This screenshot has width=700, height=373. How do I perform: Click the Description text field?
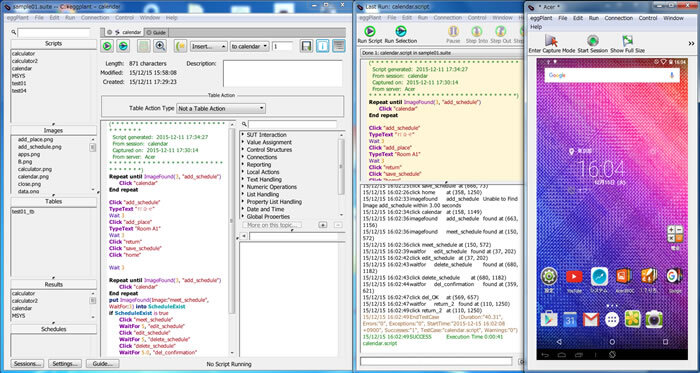click(282, 73)
